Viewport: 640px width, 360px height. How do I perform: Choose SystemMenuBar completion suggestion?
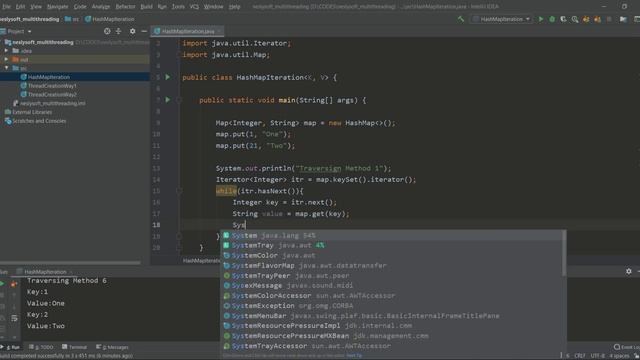tap(391, 316)
